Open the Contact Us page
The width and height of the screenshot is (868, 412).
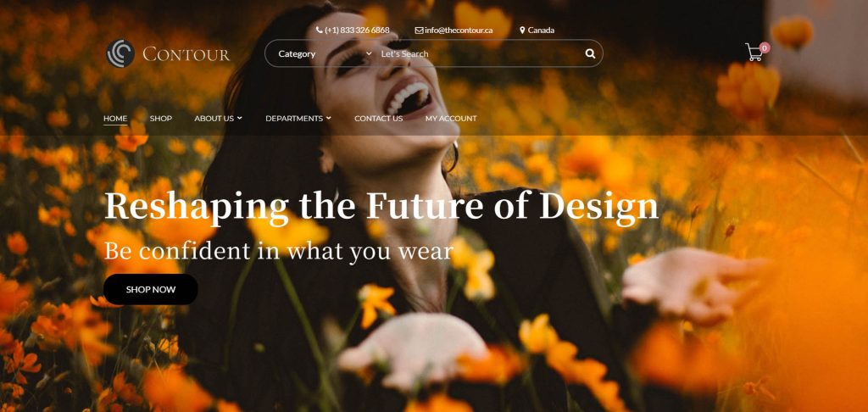[x=379, y=119]
